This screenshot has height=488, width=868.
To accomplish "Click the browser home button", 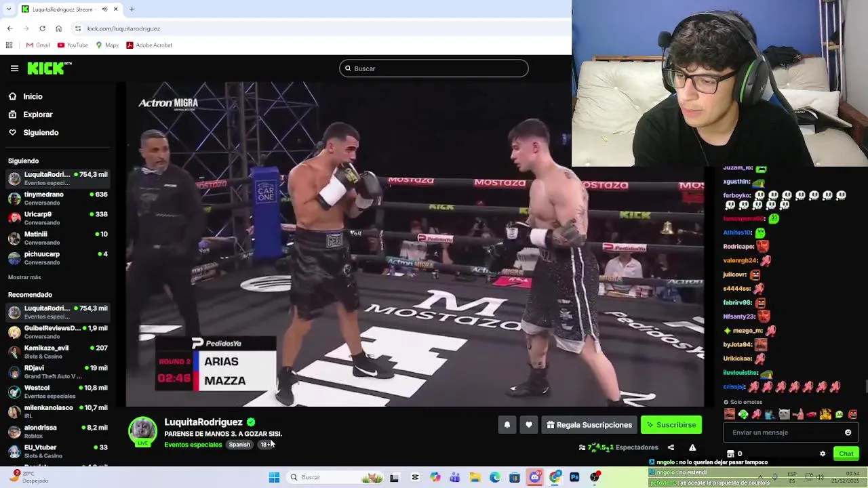I will pos(58,28).
